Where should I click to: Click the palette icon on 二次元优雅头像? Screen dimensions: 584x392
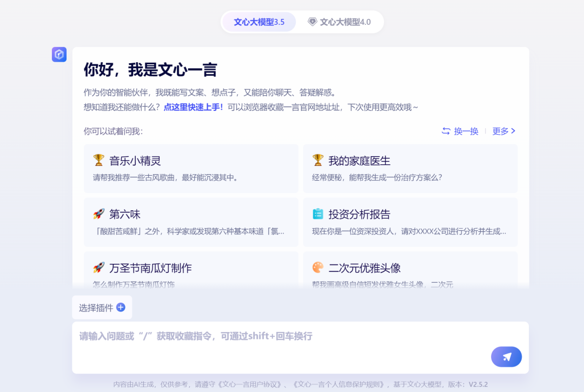pos(318,267)
